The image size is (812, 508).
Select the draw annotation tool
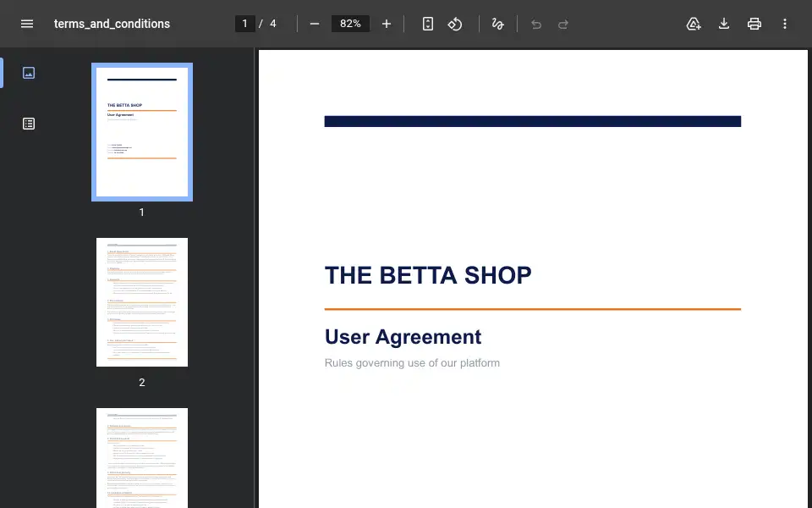pyautogui.click(x=497, y=24)
